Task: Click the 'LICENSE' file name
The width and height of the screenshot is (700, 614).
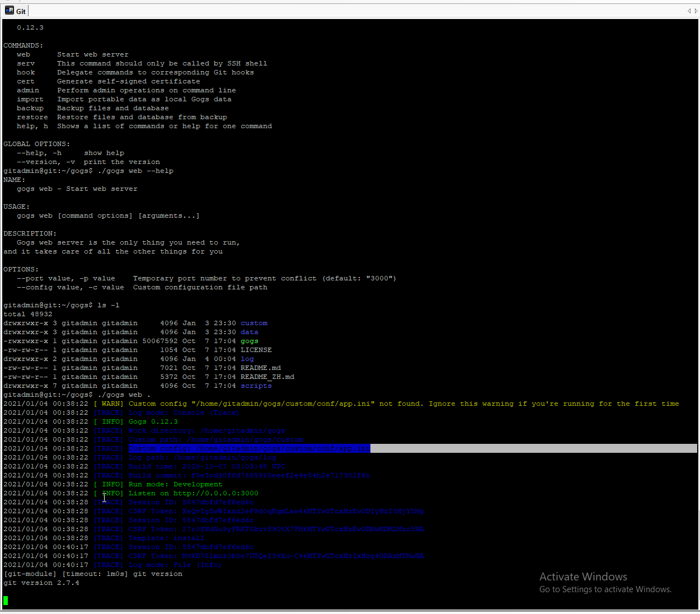Action: coord(256,350)
